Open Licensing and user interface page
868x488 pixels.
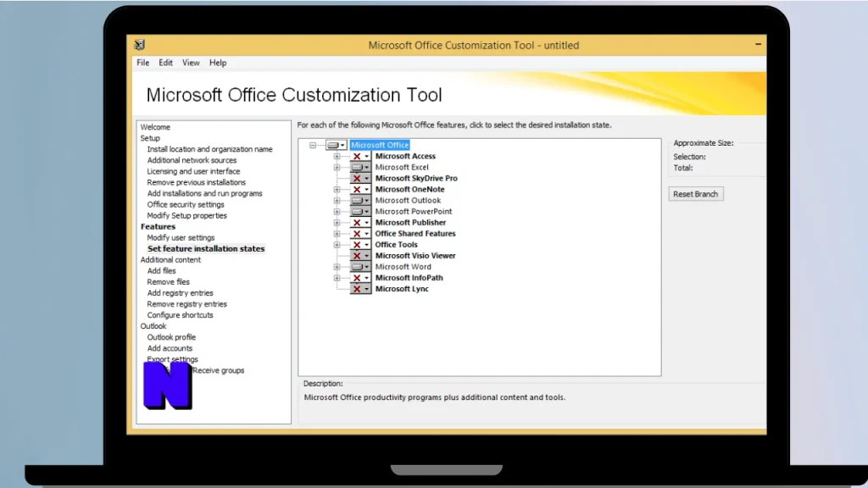(x=193, y=171)
